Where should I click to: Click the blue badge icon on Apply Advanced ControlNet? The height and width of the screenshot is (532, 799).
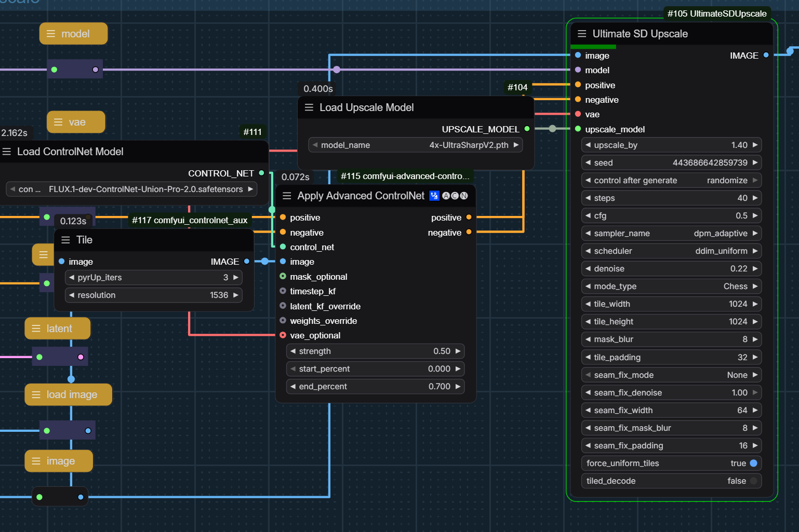click(x=434, y=196)
